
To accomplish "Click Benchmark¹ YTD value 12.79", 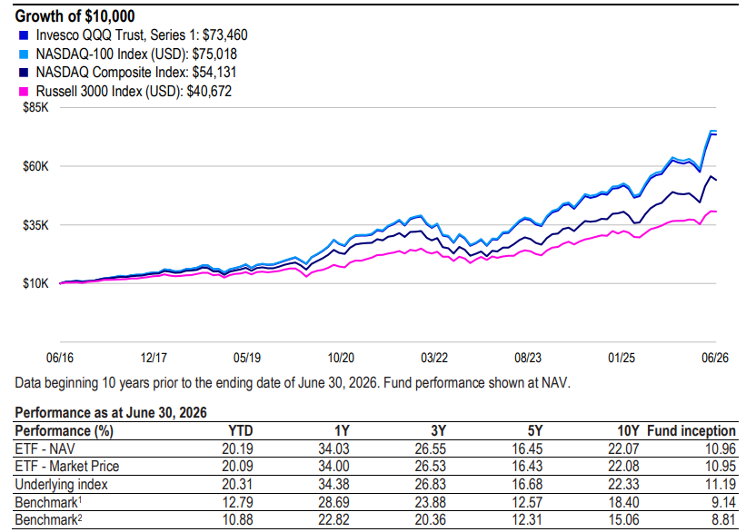I will [x=237, y=503].
